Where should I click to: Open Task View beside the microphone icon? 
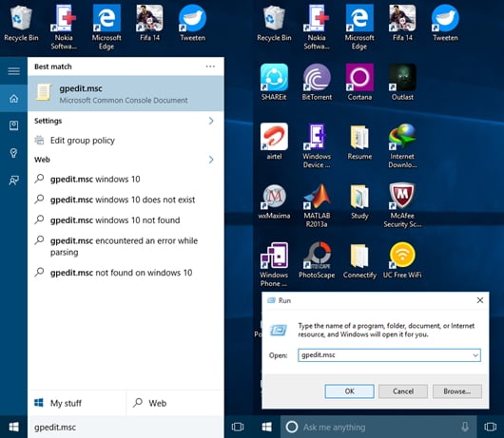490,427
